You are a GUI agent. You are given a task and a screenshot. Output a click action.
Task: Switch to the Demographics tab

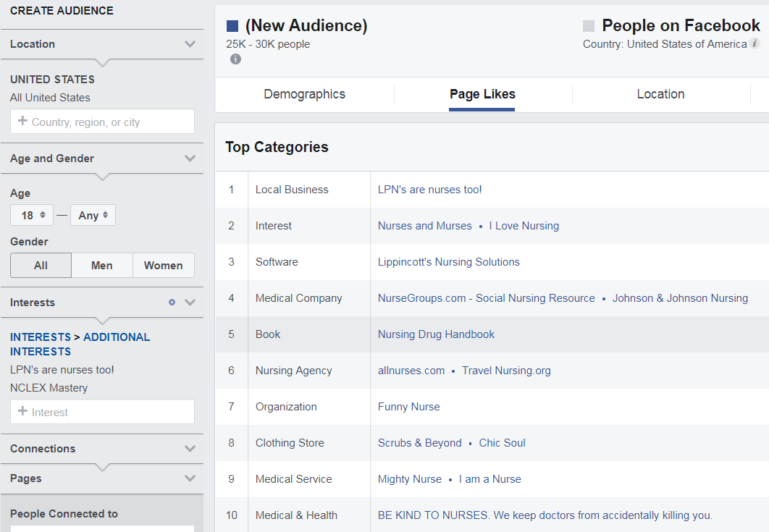[x=304, y=94]
